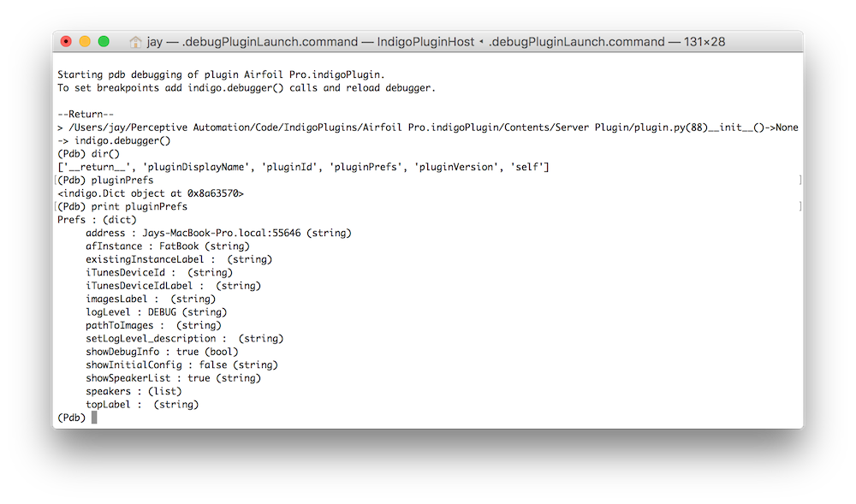
Task: Close the Terminal window with red button
Action: coord(66,41)
